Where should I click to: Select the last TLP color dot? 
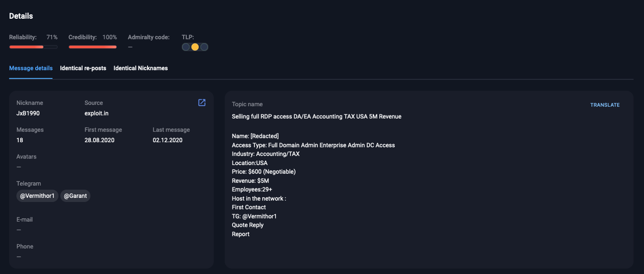point(204,47)
